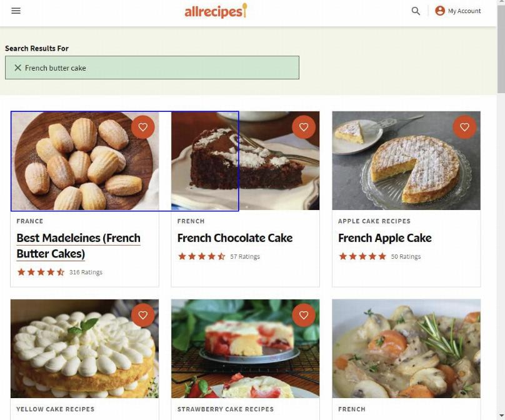Click the 316 Ratings stars
The height and width of the screenshot is (420, 505).
tap(41, 272)
